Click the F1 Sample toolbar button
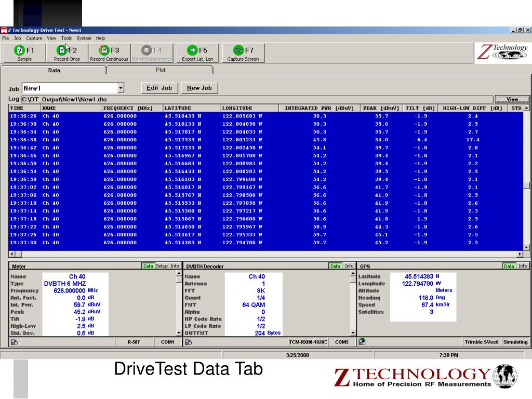 click(x=24, y=53)
